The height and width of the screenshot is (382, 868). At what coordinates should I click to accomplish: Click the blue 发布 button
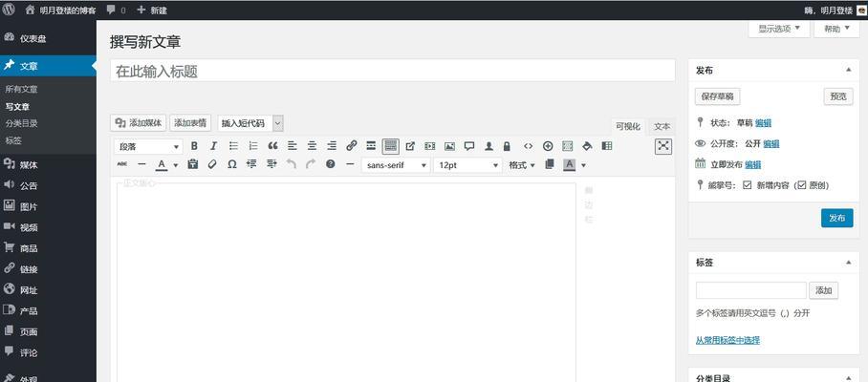(x=837, y=218)
